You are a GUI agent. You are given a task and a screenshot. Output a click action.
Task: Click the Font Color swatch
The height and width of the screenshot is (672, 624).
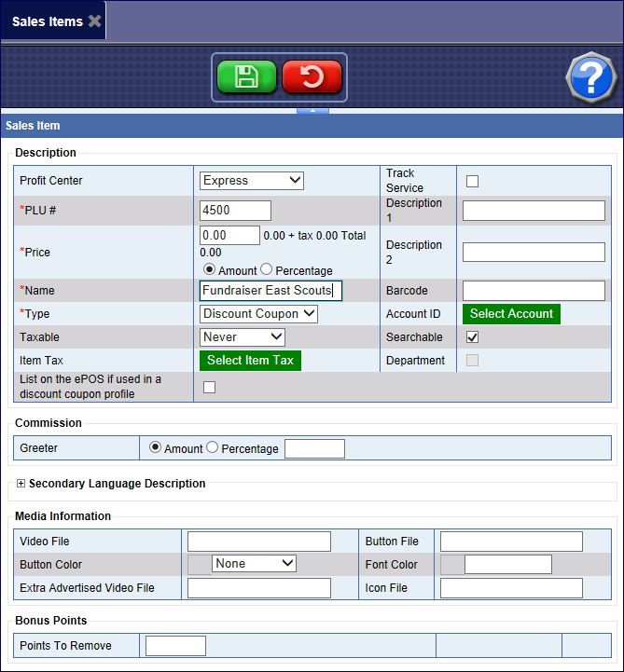point(451,564)
